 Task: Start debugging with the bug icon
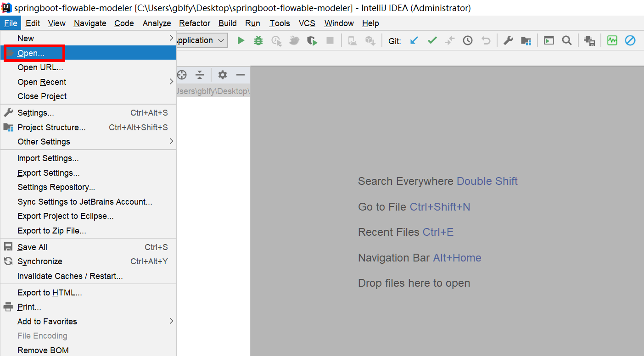[x=258, y=40]
